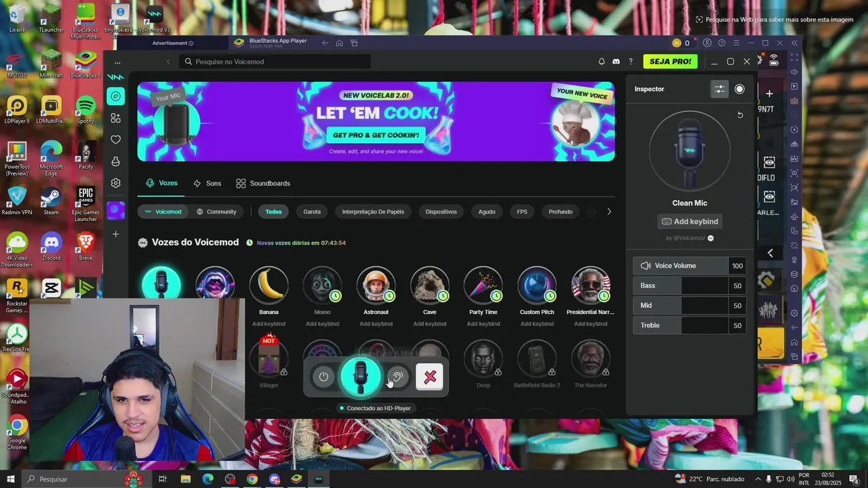
Task: Open BlueStacks home icon in title bar
Action: tap(339, 43)
